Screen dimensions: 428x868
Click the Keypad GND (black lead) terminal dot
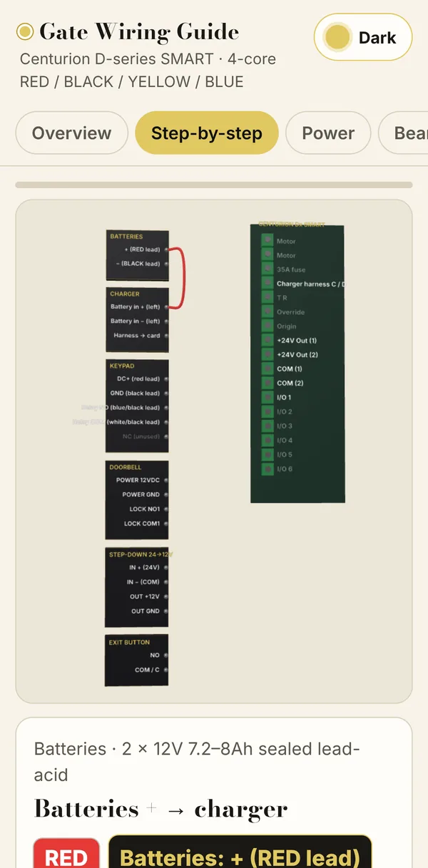(x=166, y=393)
